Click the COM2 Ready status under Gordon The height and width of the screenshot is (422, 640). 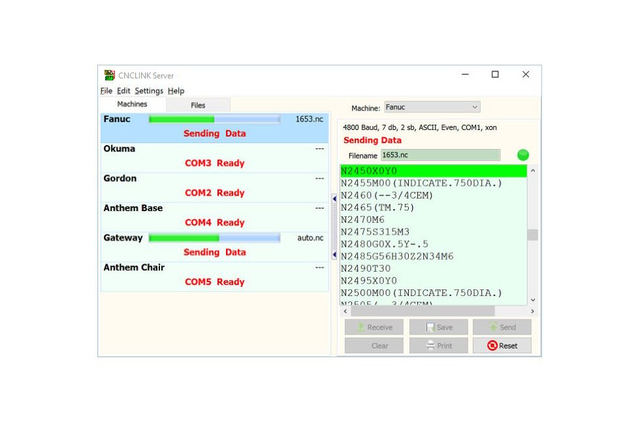pyautogui.click(x=214, y=193)
